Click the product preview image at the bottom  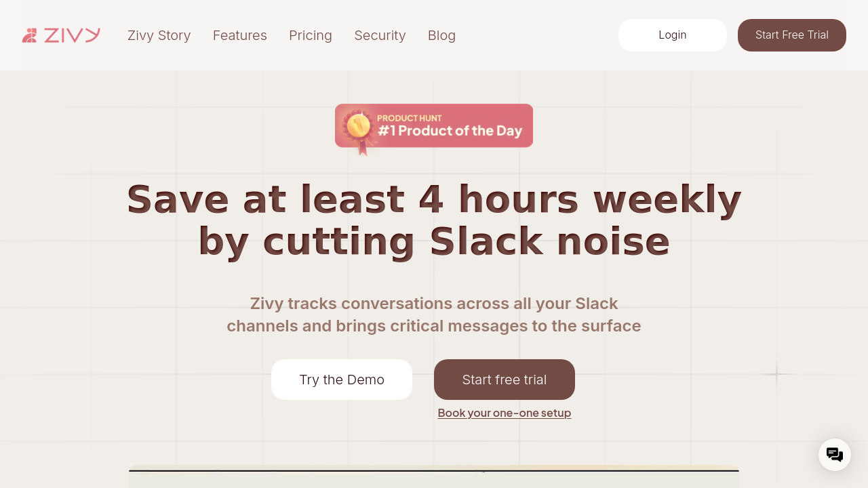click(x=434, y=478)
